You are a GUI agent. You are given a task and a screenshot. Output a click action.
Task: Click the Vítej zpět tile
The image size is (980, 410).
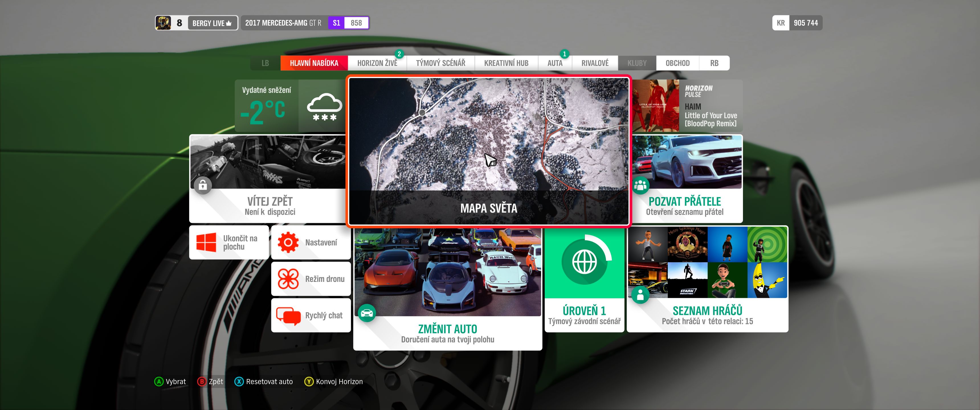[x=268, y=179]
